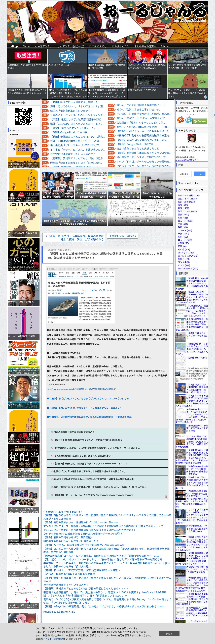
Task: Click HOT icon beside 会社員(54) headline
Action: 112,123
